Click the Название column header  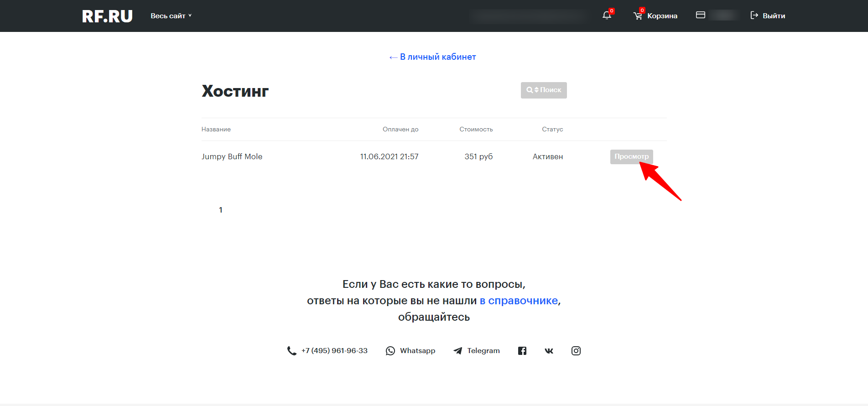click(216, 130)
